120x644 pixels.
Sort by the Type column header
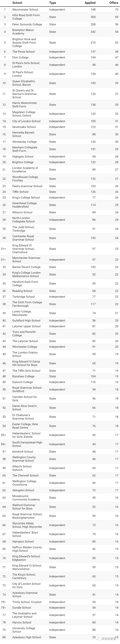52,3
